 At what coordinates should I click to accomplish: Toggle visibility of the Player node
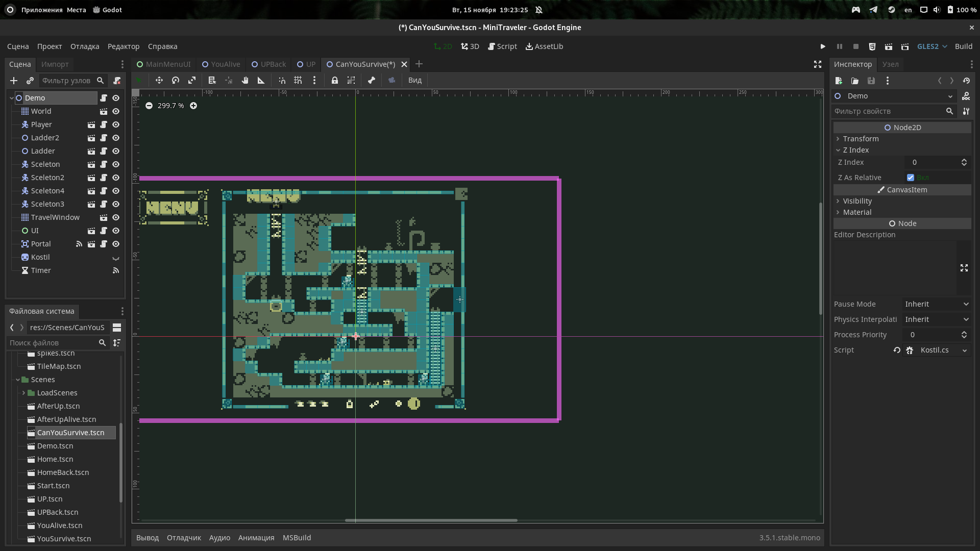point(116,124)
